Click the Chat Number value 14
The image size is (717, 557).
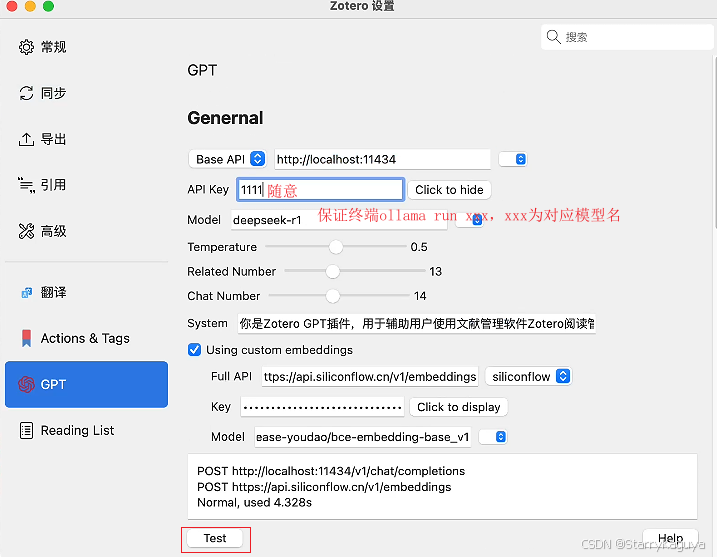point(420,296)
